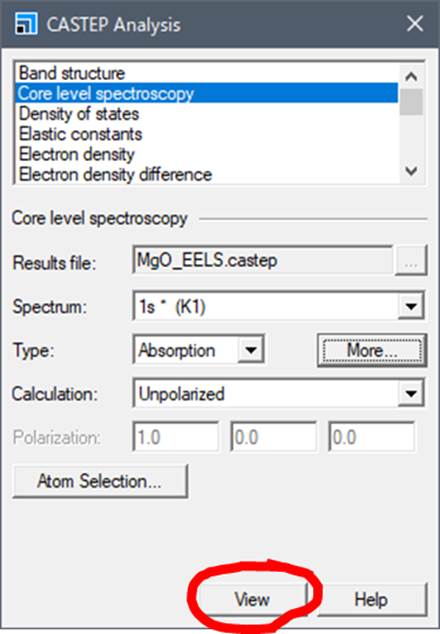The height and width of the screenshot is (634, 440).
Task: Click the CASTEP Analysis window icon
Action: click(x=26, y=23)
